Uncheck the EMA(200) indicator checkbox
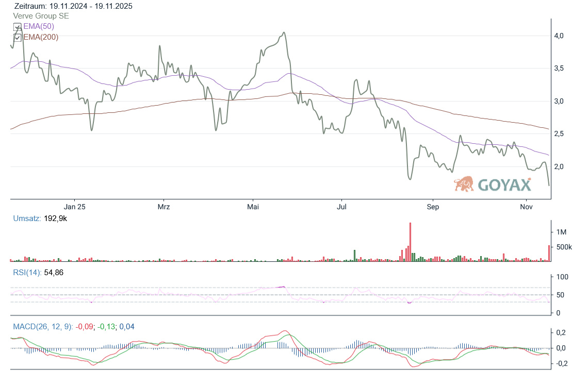This screenshot has width=588, height=372. pyautogui.click(x=17, y=37)
